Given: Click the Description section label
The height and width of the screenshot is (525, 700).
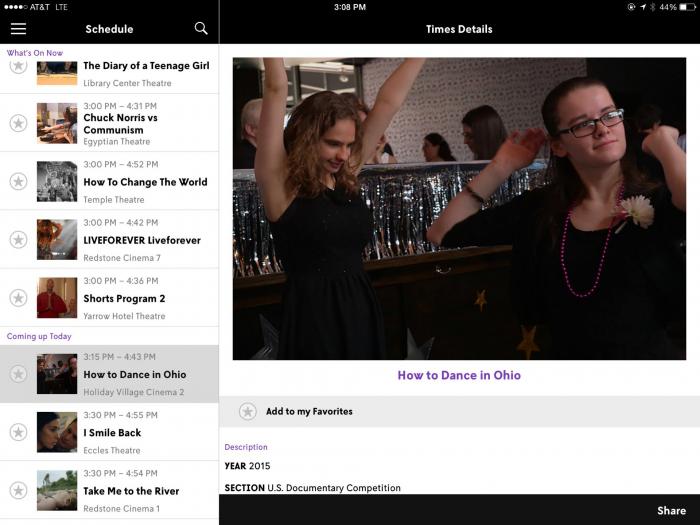Looking at the screenshot, I should pos(246,447).
